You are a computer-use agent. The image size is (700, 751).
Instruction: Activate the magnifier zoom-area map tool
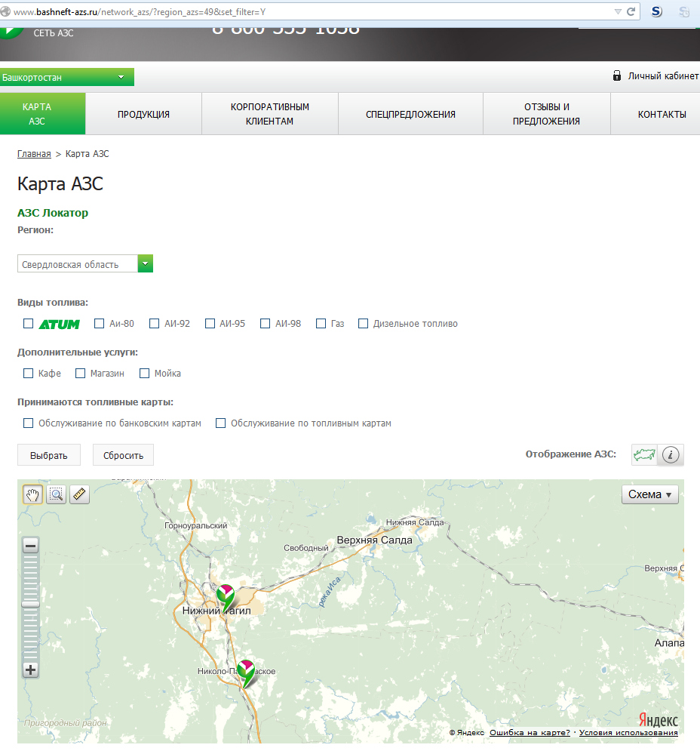[x=56, y=494]
